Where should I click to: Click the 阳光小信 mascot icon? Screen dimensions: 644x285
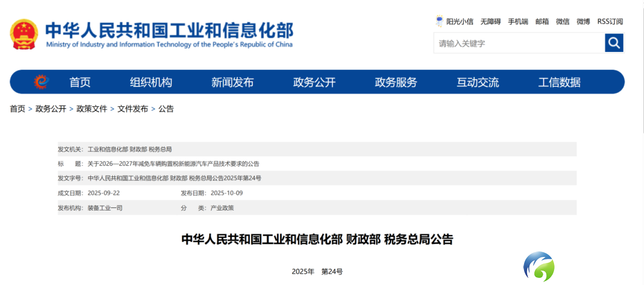coord(439,21)
